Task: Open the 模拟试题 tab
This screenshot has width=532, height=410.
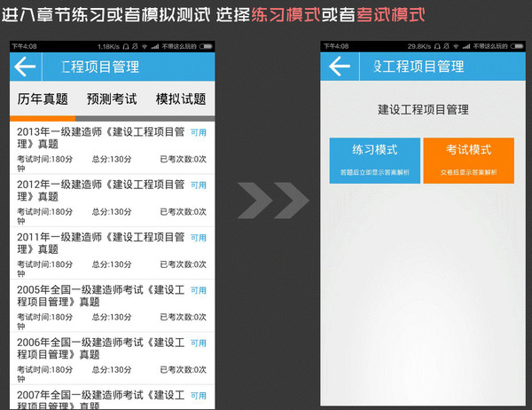Action: [180, 99]
